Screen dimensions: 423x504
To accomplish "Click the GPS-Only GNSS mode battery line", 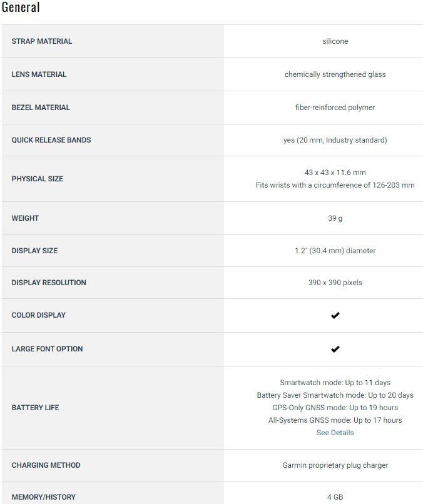I will tap(335, 408).
